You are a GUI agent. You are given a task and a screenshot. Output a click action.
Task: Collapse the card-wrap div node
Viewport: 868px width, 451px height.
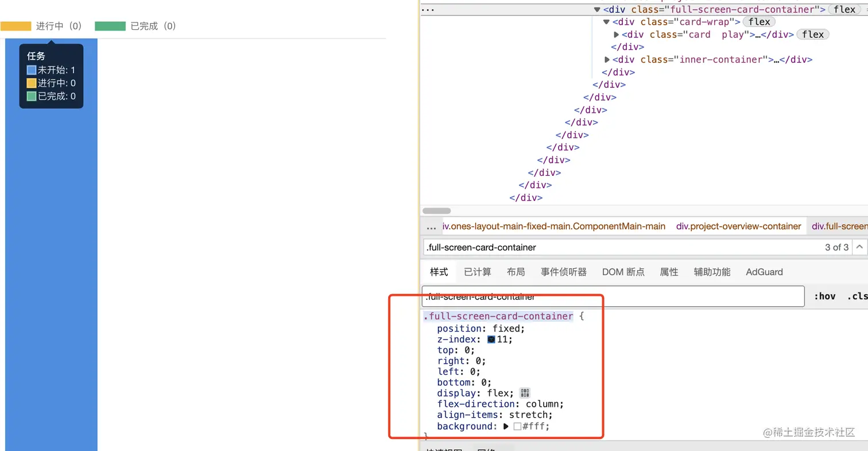pos(606,22)
